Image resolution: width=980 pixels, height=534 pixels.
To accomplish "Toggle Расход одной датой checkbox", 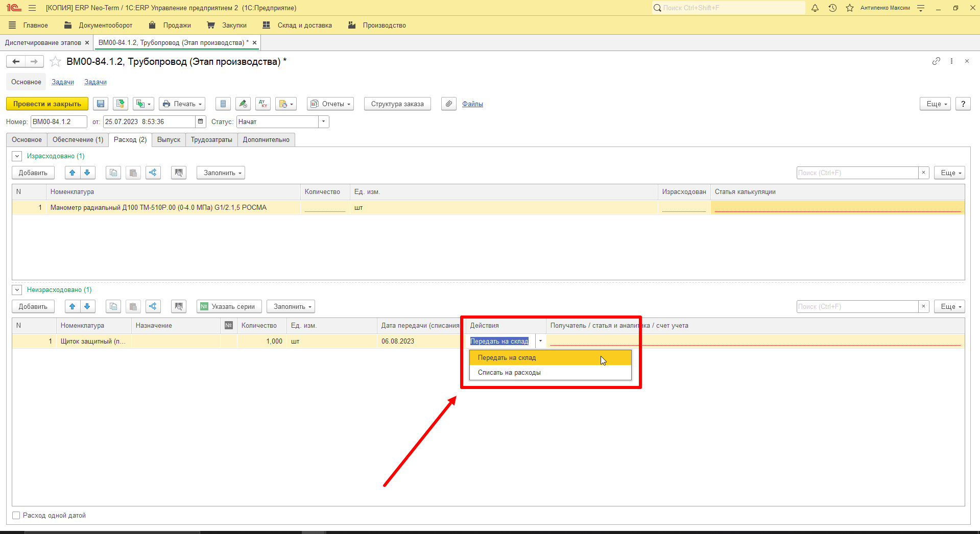I will (x=16, y=516).
